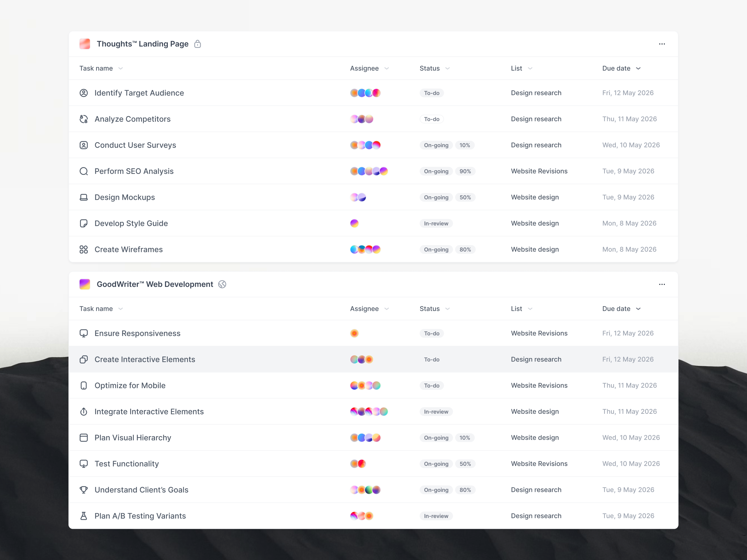Click the globe icon beside GoodWriter Web Development
Screen dimensions: 747x560
[222, 284]
